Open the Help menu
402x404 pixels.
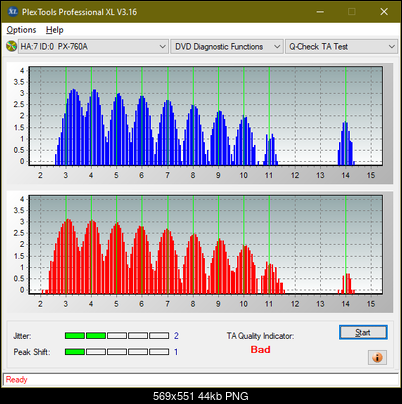coord(55,30)
